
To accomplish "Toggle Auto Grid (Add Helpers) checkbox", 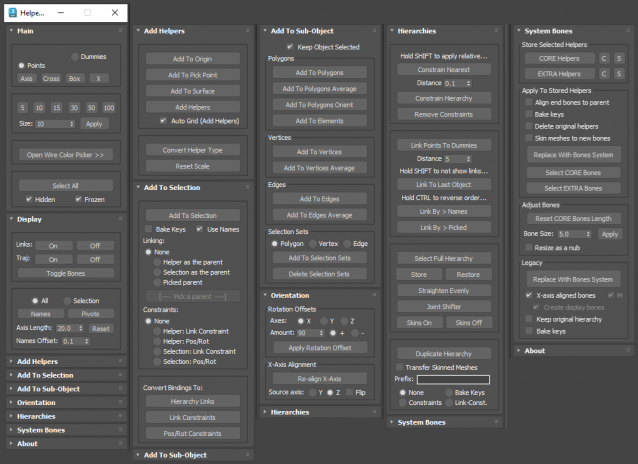I will [x=163, y=121].
